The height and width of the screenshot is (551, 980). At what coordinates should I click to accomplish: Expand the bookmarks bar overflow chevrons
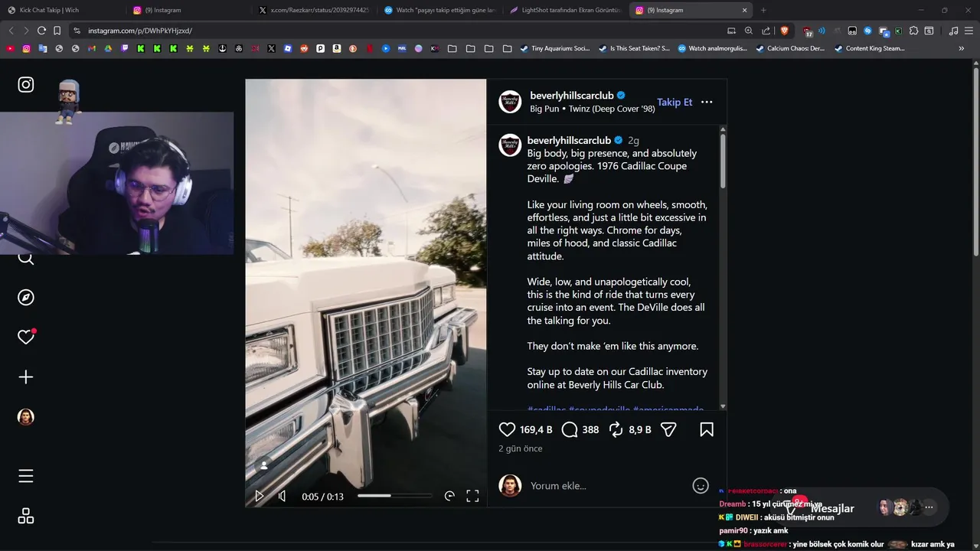962,48
